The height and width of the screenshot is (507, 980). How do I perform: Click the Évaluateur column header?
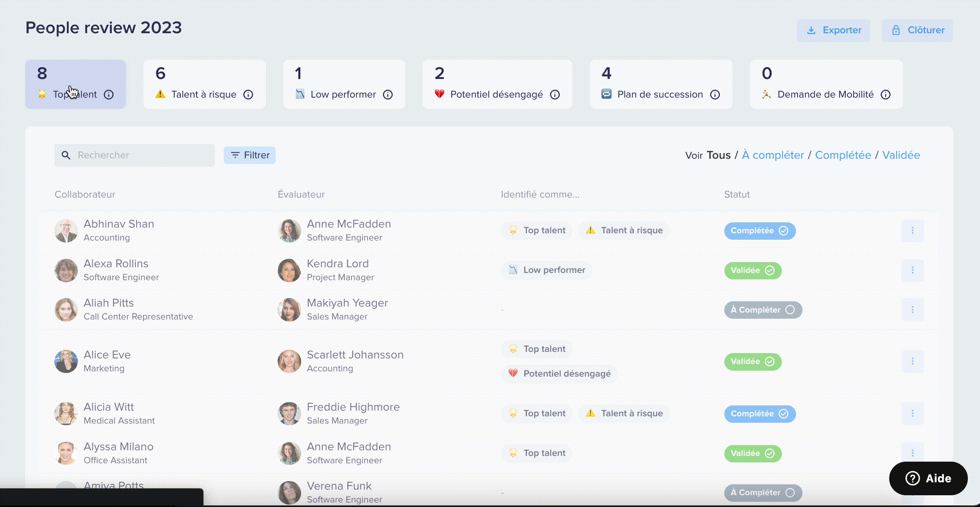click(x=302, y=194)
